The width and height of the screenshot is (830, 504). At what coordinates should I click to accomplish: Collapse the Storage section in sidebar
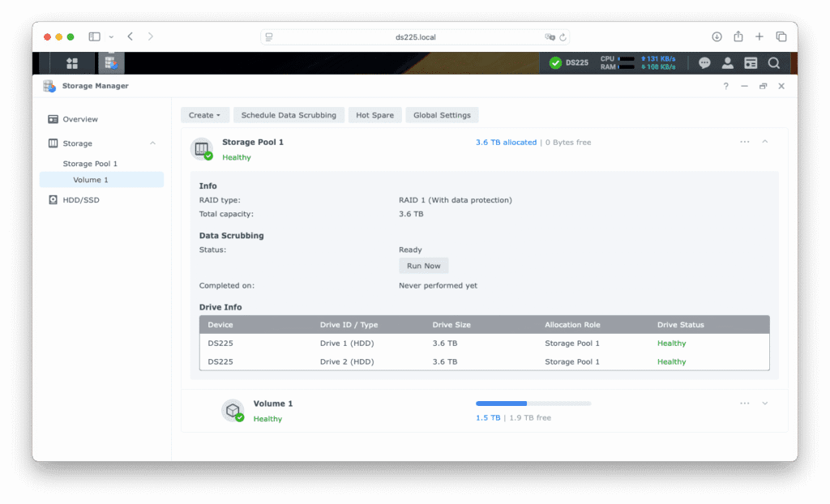tap(152, 143)
